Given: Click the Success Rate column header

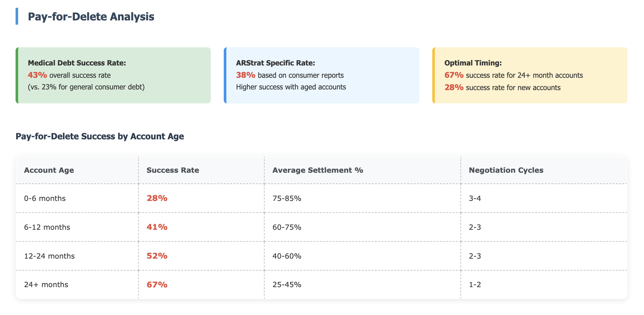Looking at the screenshot, I should 173,170.
